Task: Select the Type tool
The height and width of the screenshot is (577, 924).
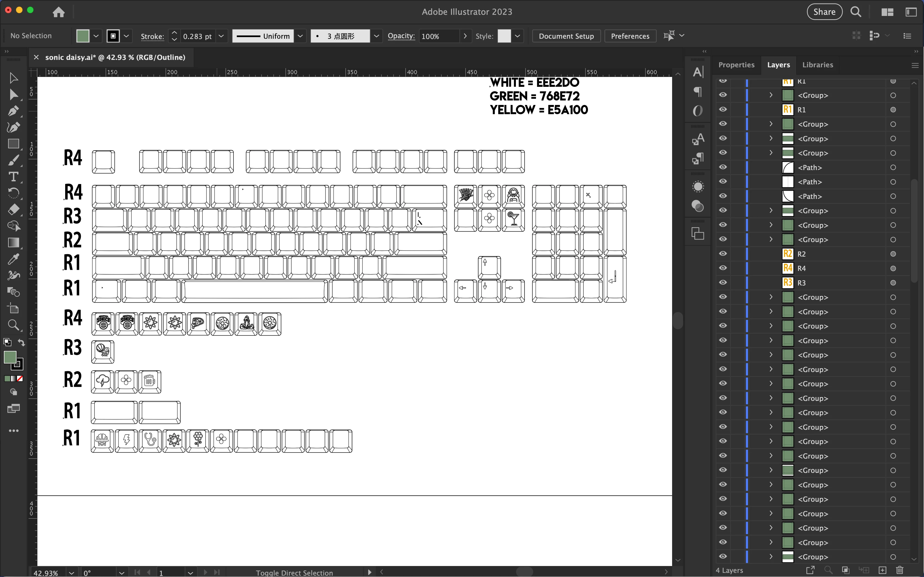Action: coord(13,177)
